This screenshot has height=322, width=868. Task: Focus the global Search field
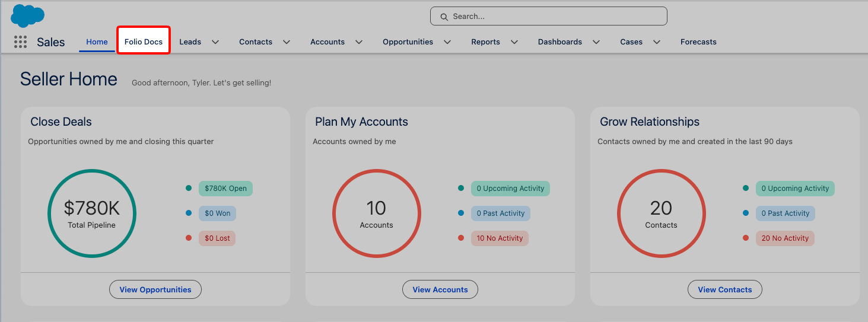point(548,17)
